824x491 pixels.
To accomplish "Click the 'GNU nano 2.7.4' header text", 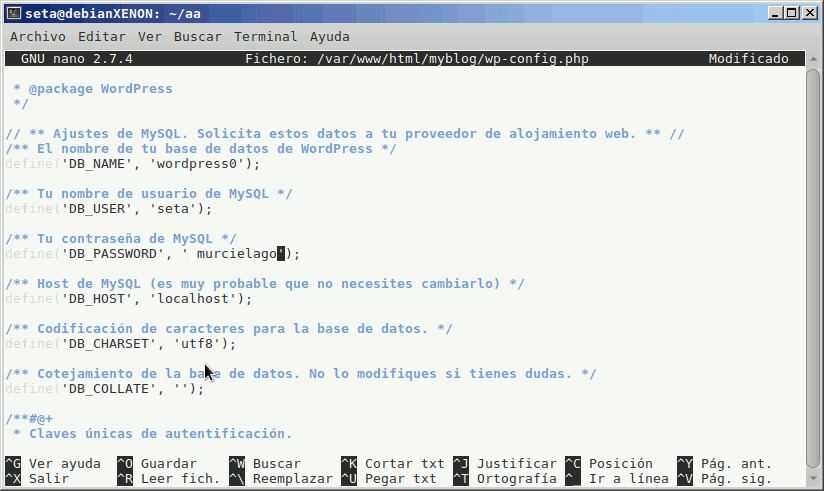I will (77, 59).
